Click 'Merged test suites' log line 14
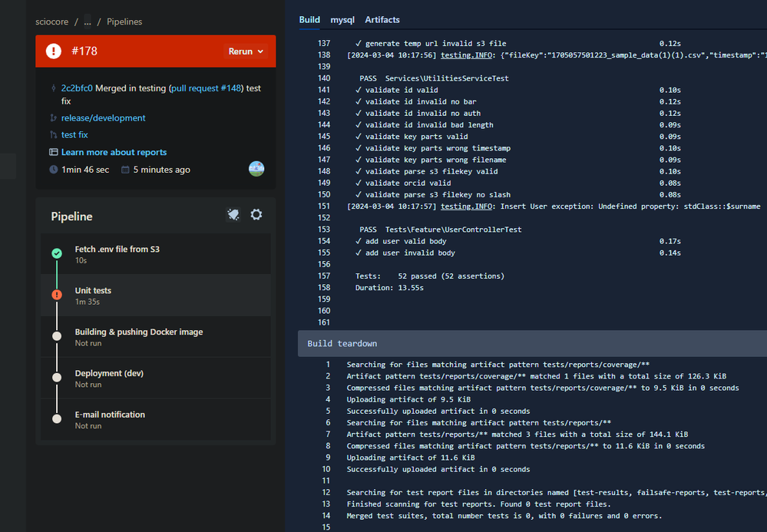The height and width of the screenshot is (532, 767). [x=504, y=516]
